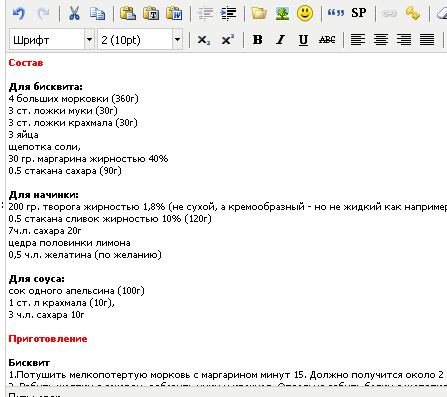Click the SP spoiler button
447x397 pixels.
click(x=358, y=13)
